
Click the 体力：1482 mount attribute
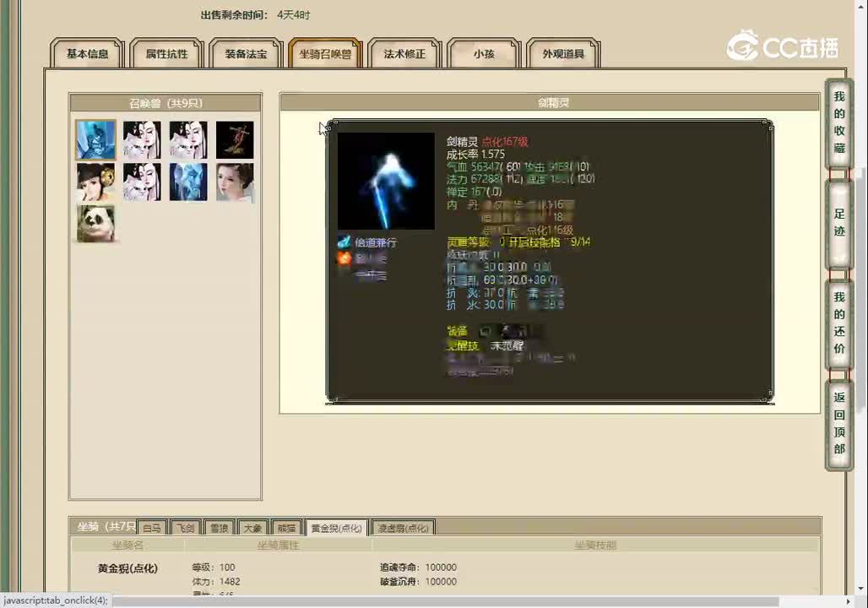pyautogui.click(x=216, y=582)
